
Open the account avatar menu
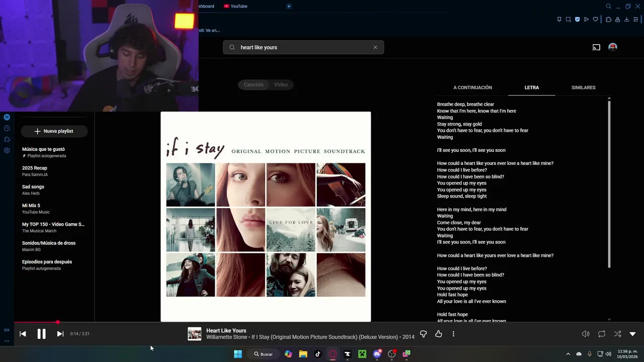tap(612, 47)
